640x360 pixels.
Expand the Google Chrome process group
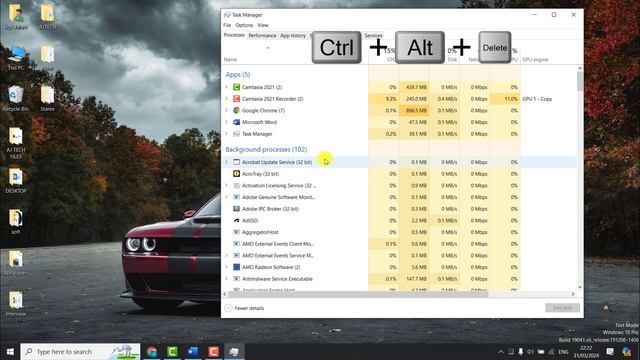point(227,110)
